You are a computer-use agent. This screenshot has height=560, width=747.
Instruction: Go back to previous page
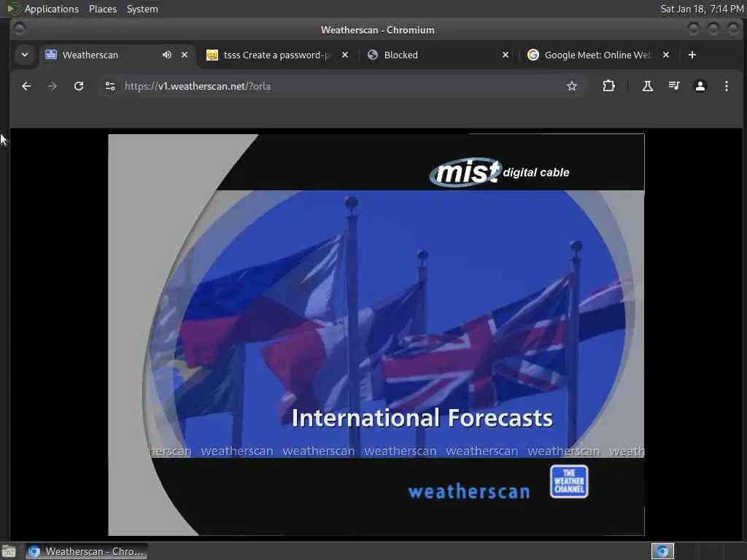(x=26, y=86)
